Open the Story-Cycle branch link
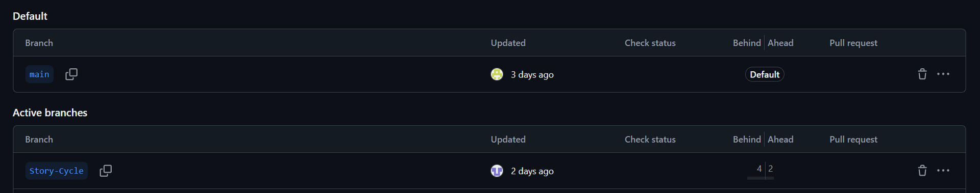This screenshot has width=980, height=193. tap(56, 171)
